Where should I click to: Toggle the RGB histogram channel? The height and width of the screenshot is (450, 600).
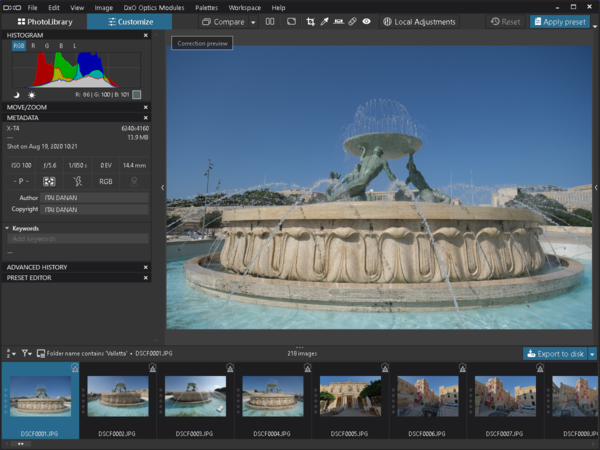(x=19, y=46)
